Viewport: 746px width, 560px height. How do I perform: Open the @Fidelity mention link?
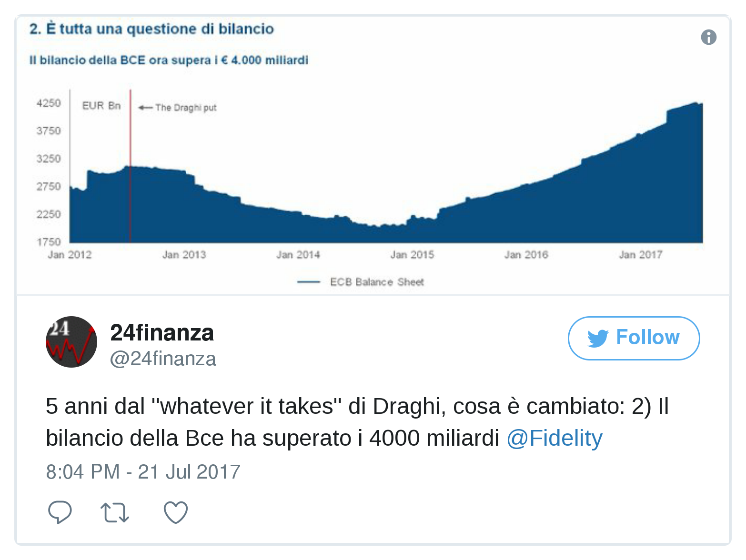coord(554,438)
